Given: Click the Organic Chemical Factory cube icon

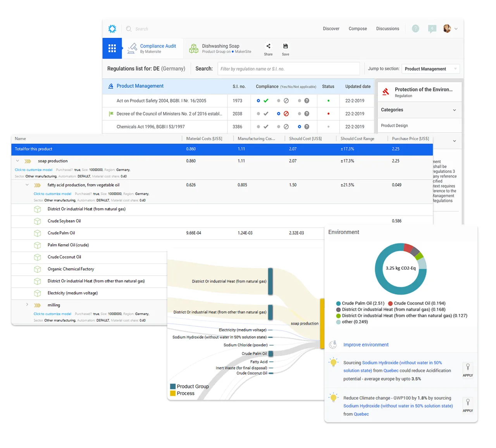Looking at the screenshot, I should 38,269.
